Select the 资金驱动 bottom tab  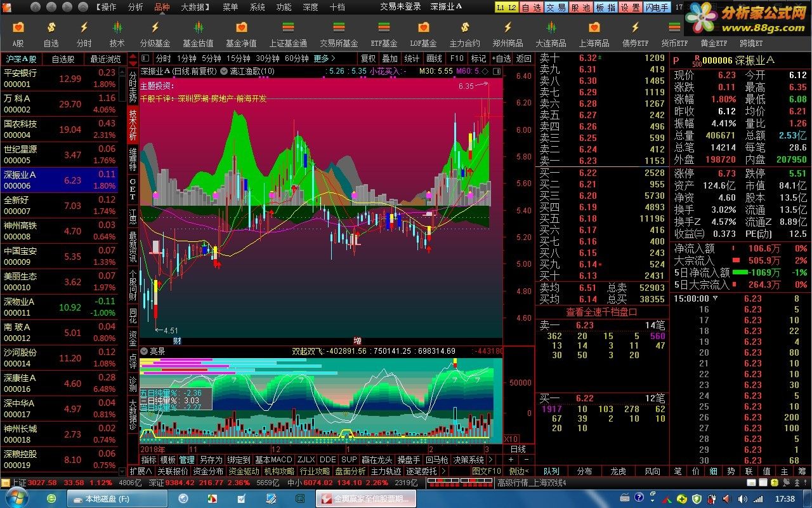[244, 471]
